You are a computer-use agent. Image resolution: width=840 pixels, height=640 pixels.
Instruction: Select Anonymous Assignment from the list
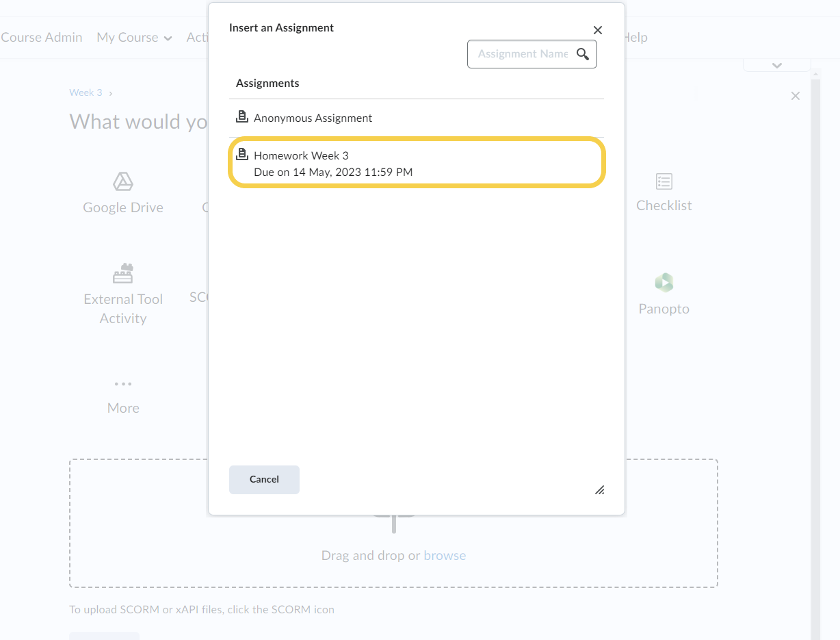tap(313, 118)
